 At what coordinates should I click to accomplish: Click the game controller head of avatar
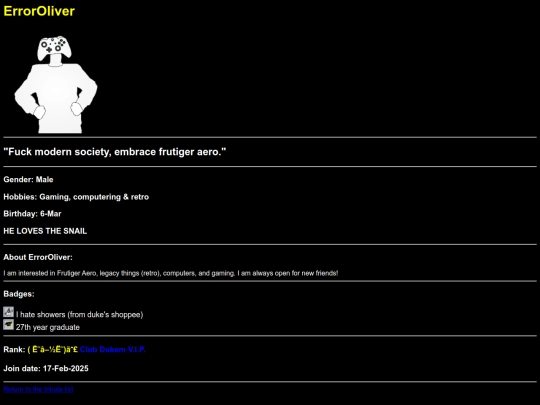(x=54, y=47)
